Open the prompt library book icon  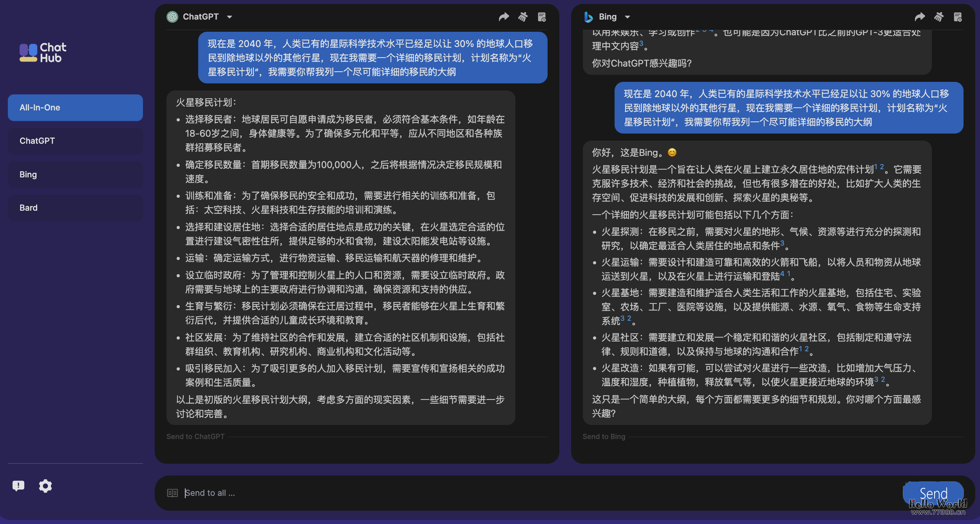(x=172, y=493)
